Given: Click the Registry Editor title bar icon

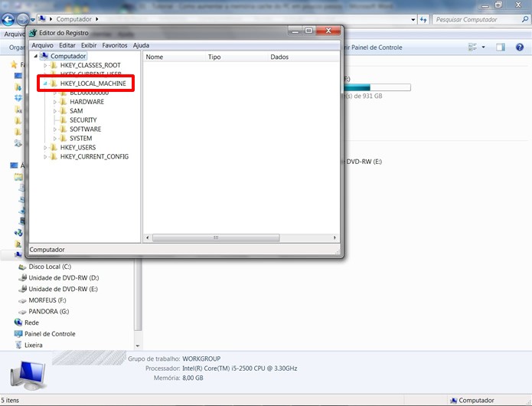Looking at the screenshot, I should (33, 33).
